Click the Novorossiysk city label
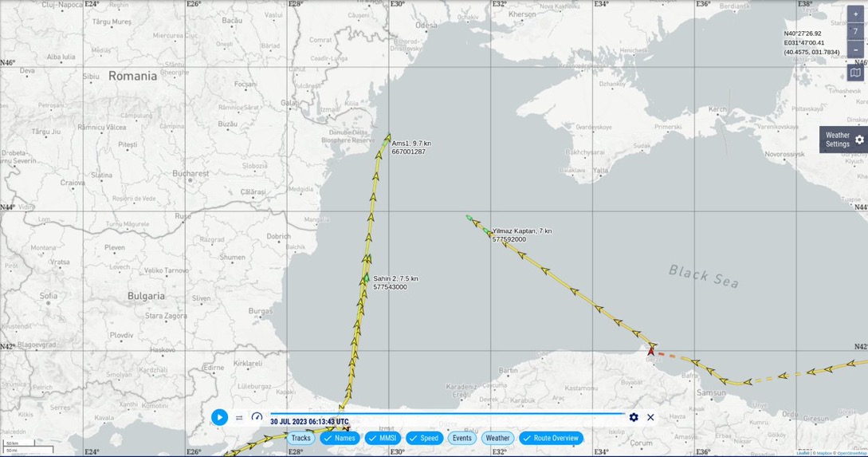The image size is (868, 457). click(x=785, y=155)
